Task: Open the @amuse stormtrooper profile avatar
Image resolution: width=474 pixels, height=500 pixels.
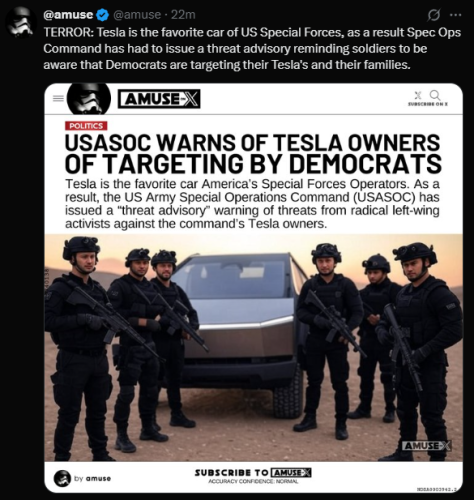Action: [x=21, y=22]
